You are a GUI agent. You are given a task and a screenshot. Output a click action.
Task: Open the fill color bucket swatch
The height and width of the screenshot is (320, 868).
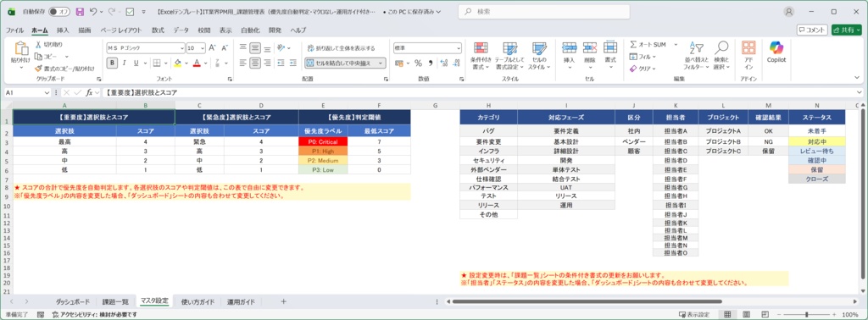177,63
